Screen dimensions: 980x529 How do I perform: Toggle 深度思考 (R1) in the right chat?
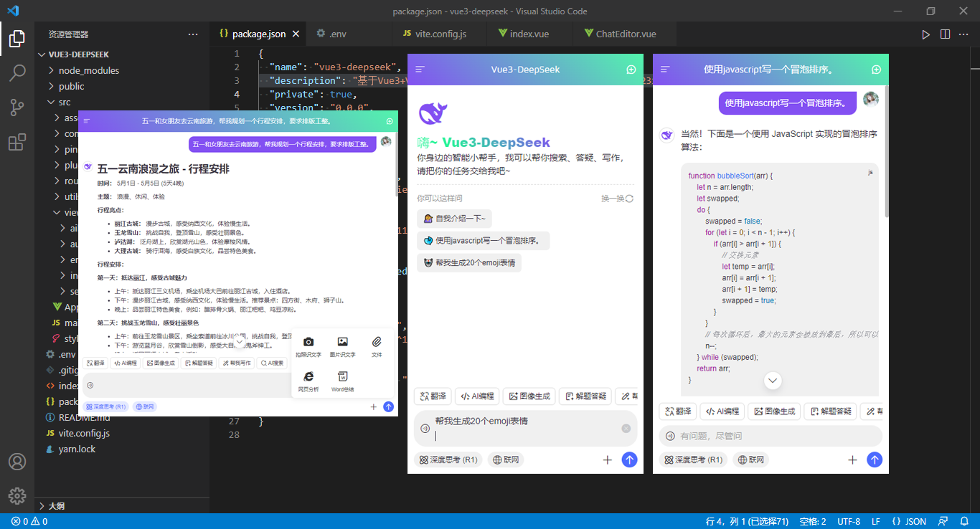pyautogui.click(x=693, y=460)
